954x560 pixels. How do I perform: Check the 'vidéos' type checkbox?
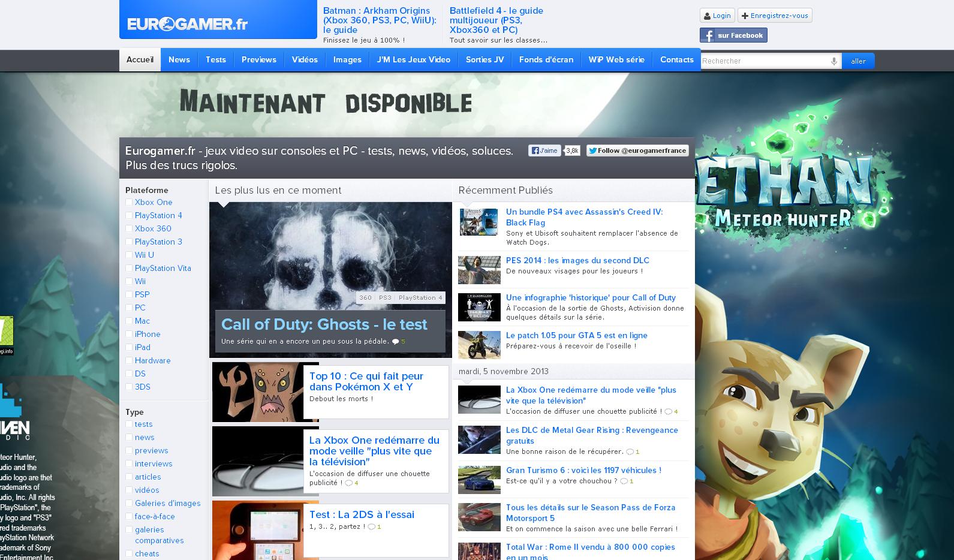[x=129, y=490]
